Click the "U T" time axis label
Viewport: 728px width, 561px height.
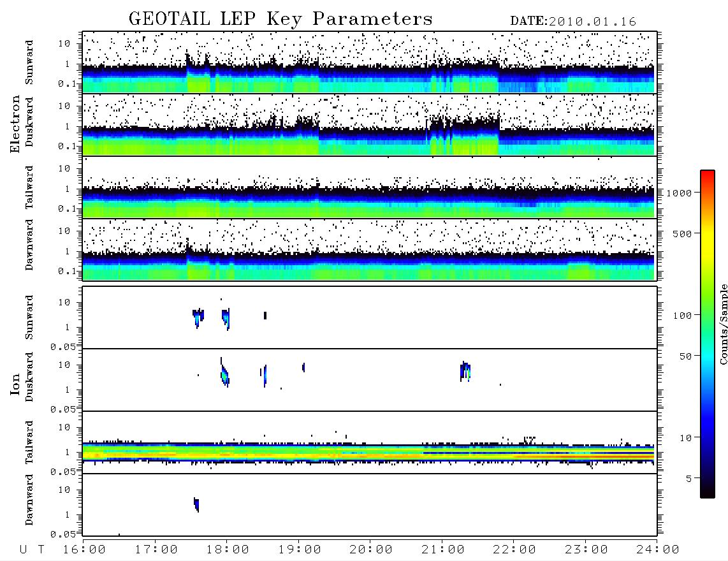32,550
